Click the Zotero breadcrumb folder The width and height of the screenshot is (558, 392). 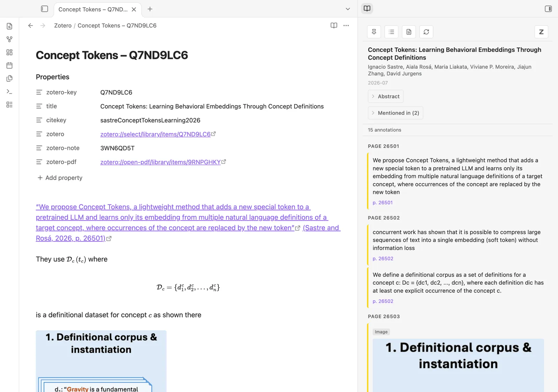63,25
